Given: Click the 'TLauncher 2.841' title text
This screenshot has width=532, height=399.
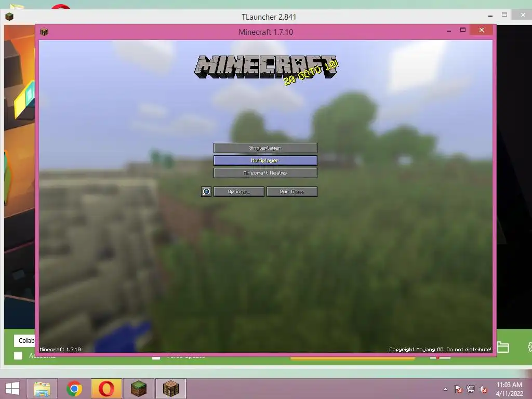Looking at the screenshot, I should 269,17.
